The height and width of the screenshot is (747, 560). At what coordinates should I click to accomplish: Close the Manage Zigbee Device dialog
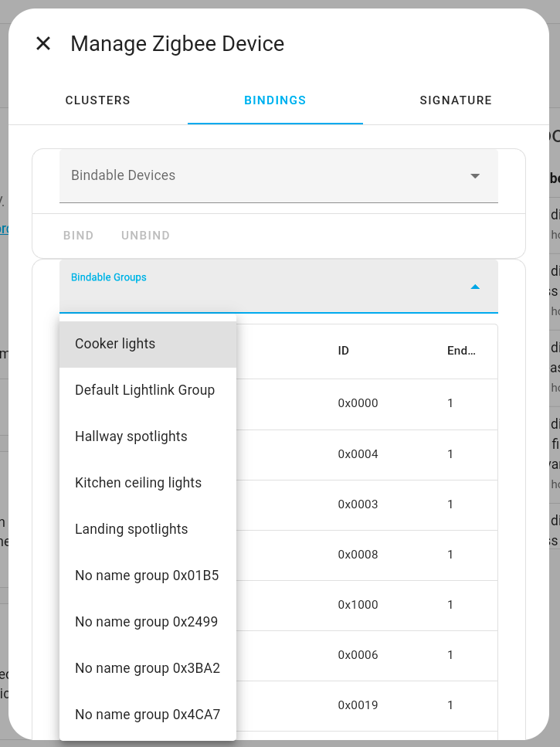[x=43, y=44]
